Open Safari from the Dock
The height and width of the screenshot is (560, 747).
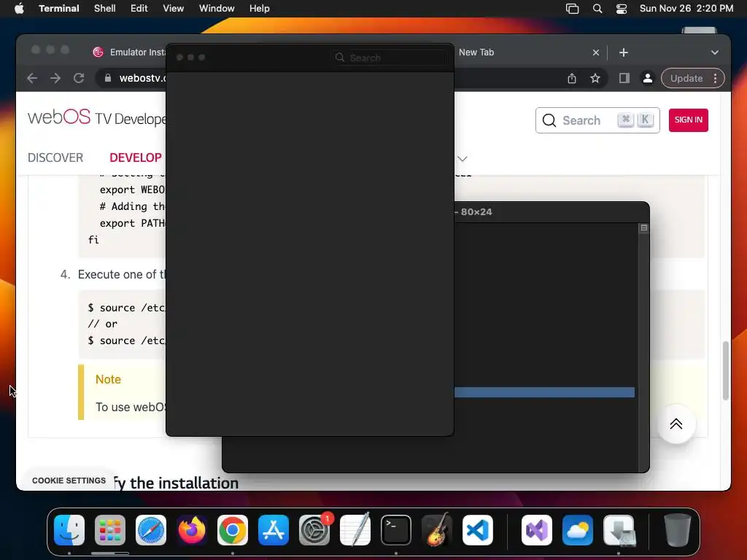[151, 530]
